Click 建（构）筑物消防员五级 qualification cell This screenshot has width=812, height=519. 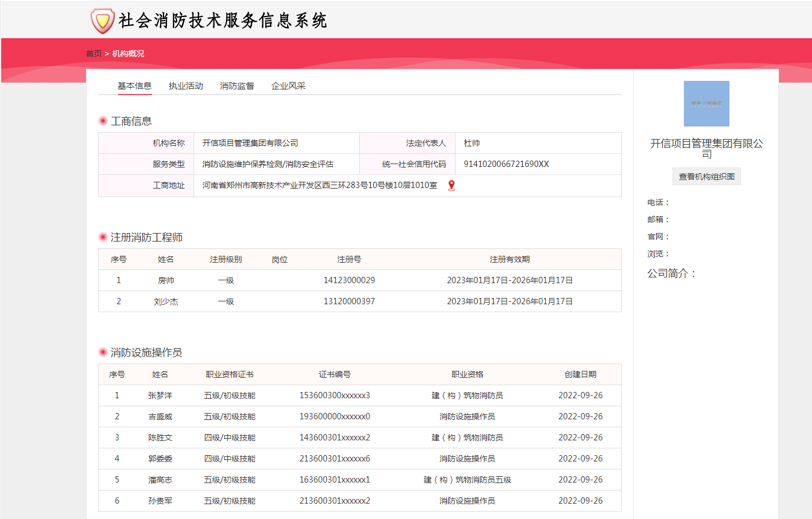467,480
